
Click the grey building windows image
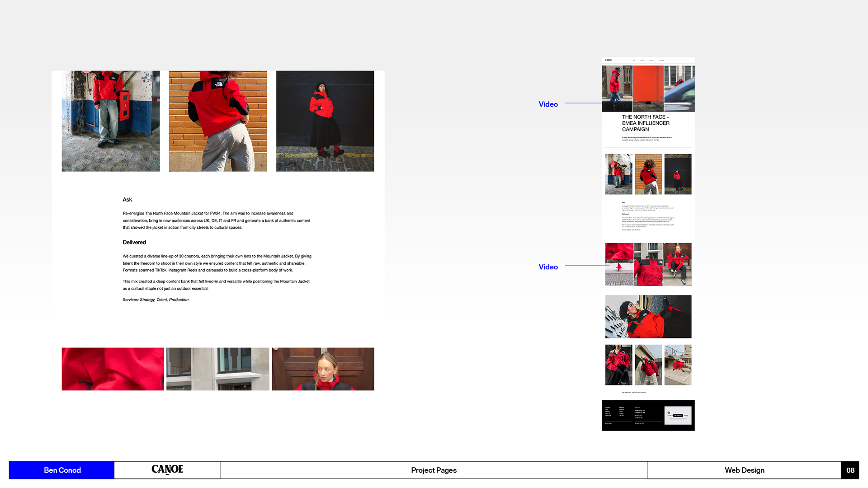[217, 369]
